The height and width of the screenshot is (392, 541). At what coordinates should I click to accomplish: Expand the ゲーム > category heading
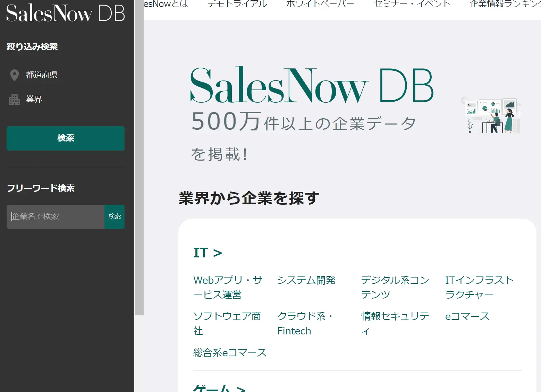click(x=219, y=388)
